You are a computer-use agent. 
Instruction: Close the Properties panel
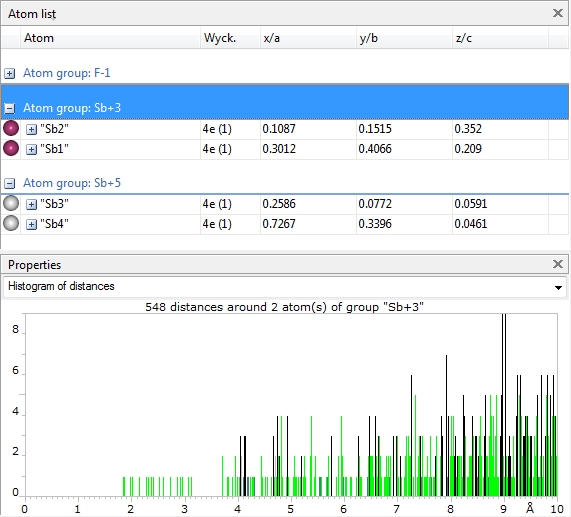click(x=558, y=264)
